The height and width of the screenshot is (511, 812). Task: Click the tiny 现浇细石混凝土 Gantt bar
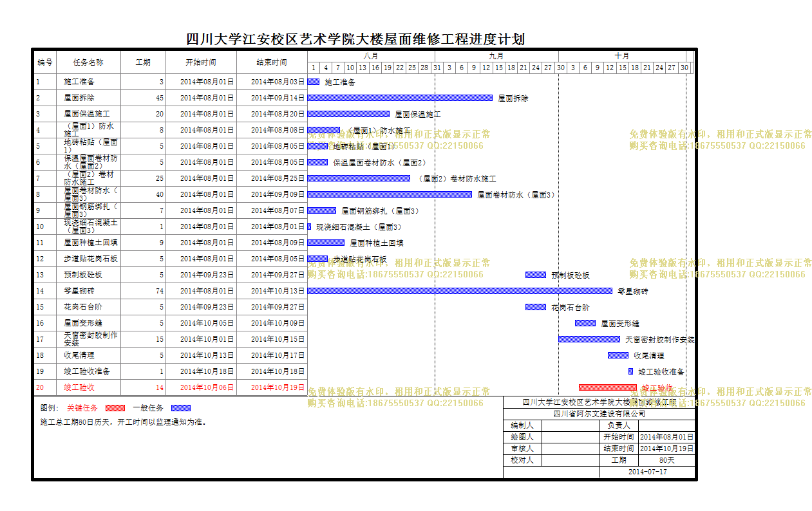309,227
